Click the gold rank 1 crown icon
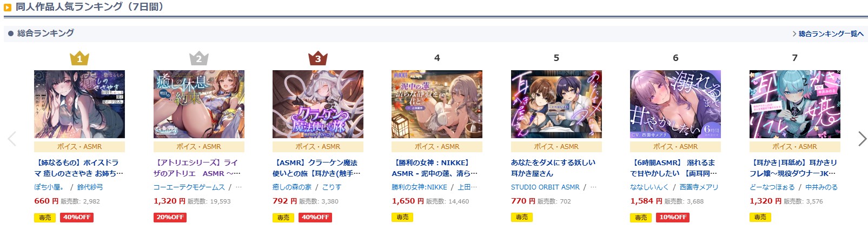The height and width of the screenshot is (237, 868). coord(79,58)
